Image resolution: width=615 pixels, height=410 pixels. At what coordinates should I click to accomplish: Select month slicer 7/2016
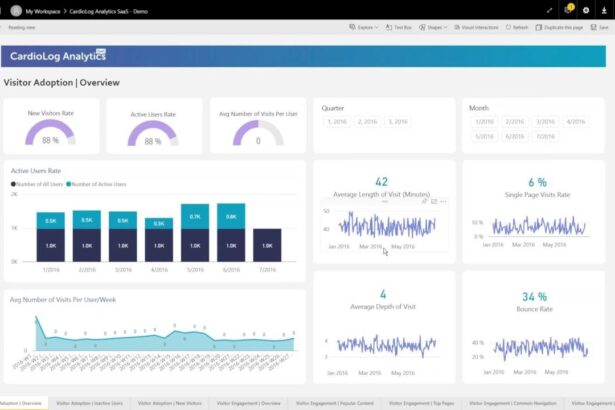point(545,137)
